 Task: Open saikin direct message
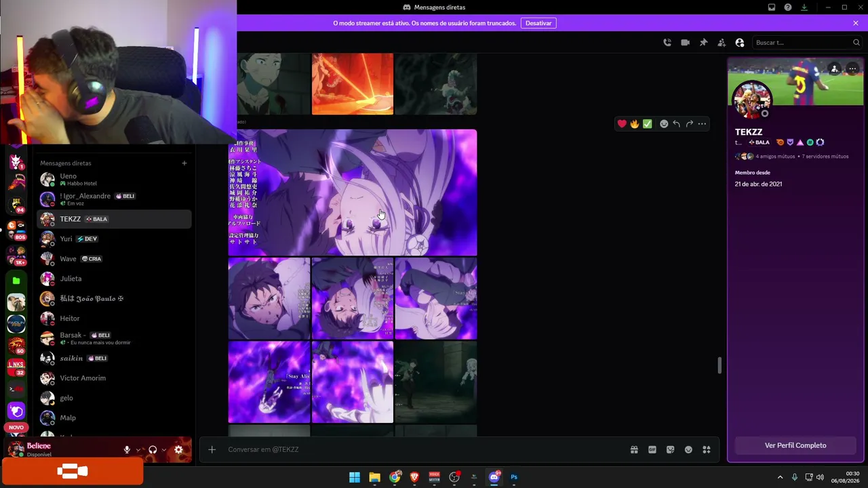pos(114,358)
